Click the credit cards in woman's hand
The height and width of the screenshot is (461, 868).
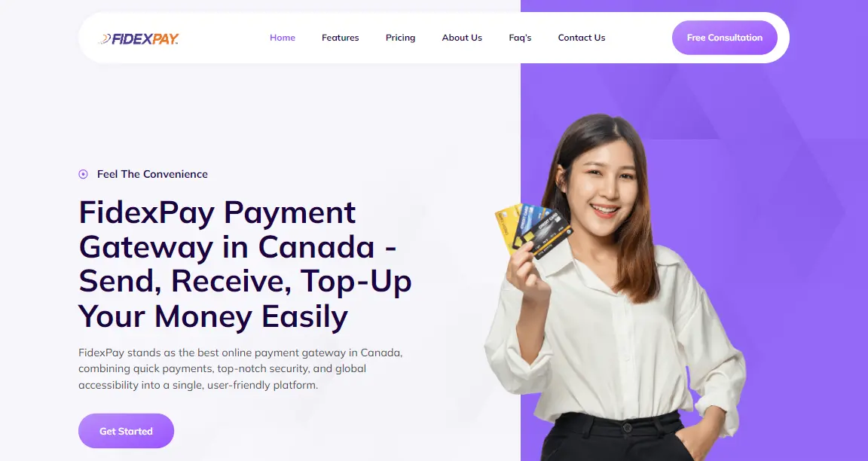click(533, 230)
